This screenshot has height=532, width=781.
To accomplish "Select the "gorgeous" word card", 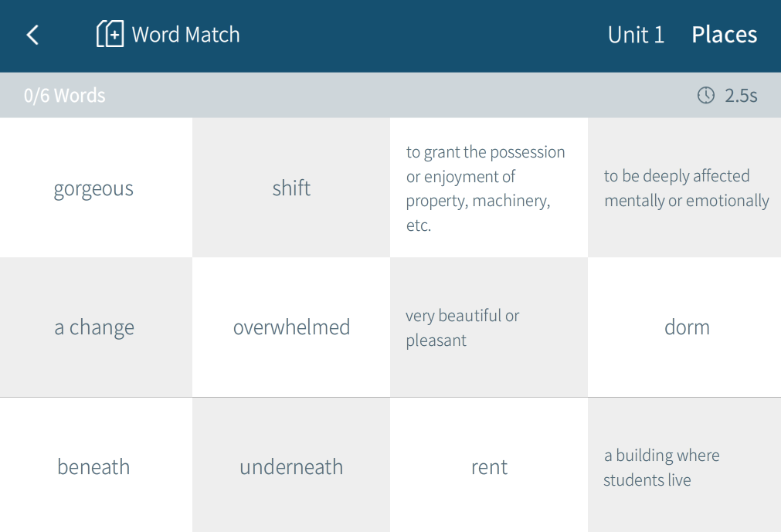I will click(94, 188).
